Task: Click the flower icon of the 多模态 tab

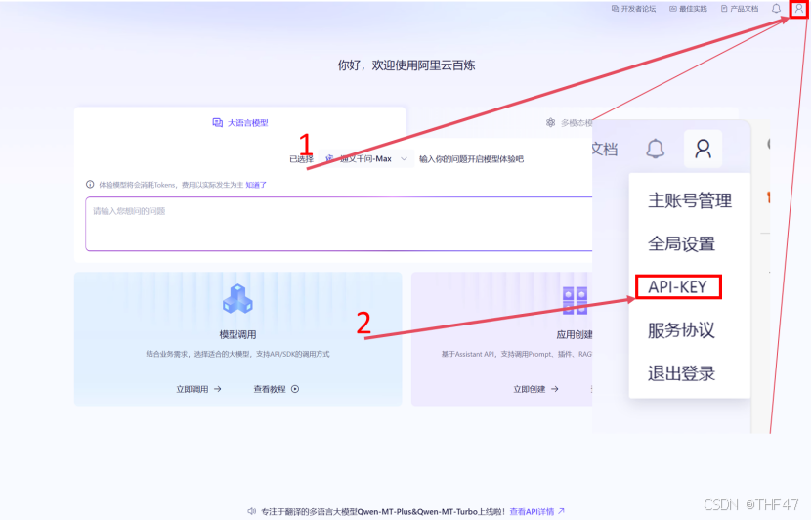Action: click(550, 123)
